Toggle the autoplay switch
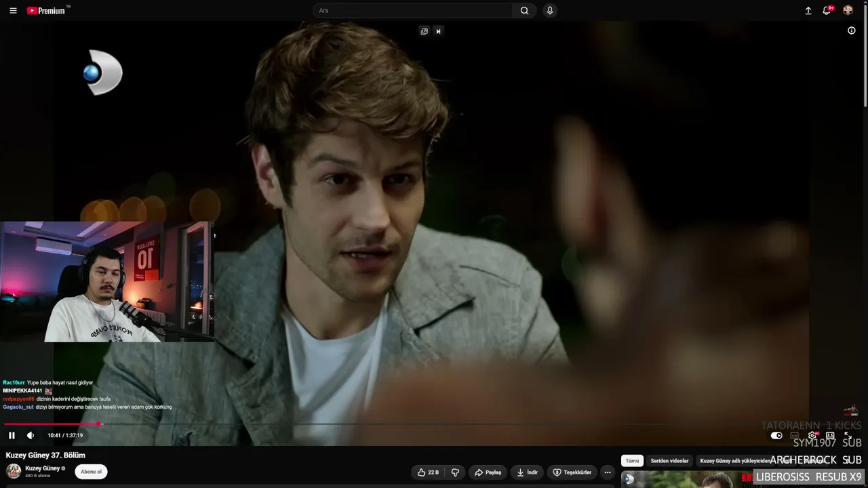Viewport: 868px width, 488px height. click(776, 436)
